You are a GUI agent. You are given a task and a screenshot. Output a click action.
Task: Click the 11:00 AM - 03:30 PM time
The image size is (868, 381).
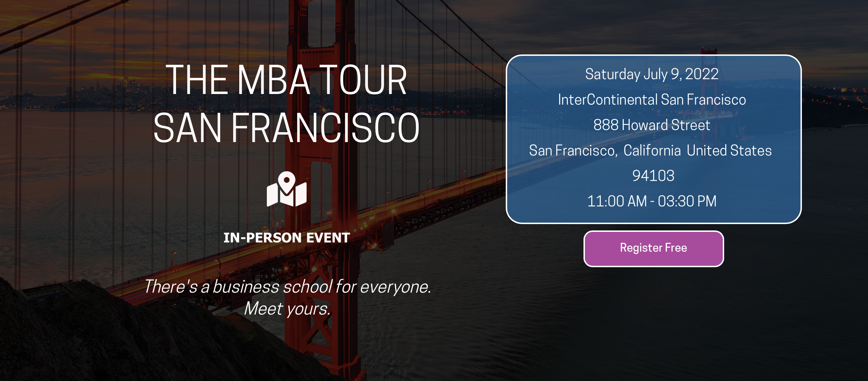pos(652,201)
